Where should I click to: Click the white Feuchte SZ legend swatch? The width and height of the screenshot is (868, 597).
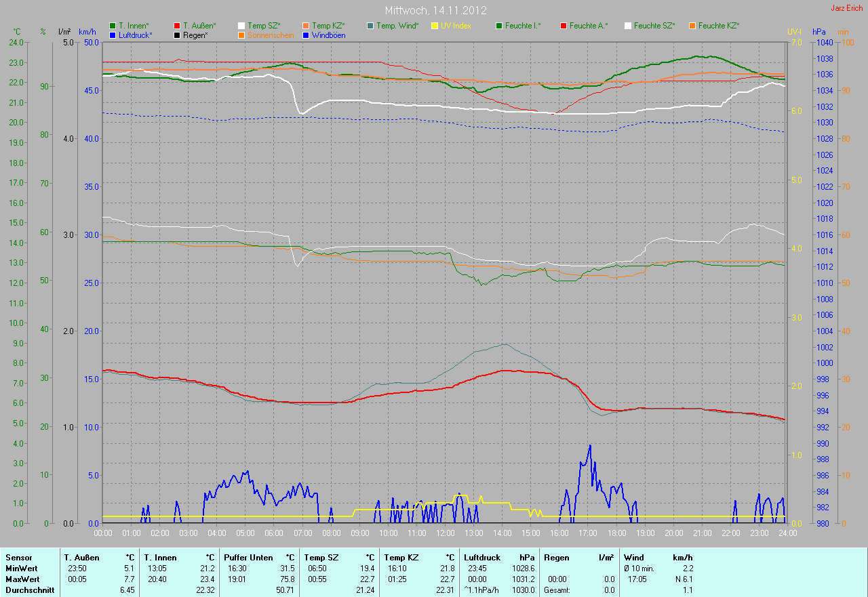click(x=628, y=26)
